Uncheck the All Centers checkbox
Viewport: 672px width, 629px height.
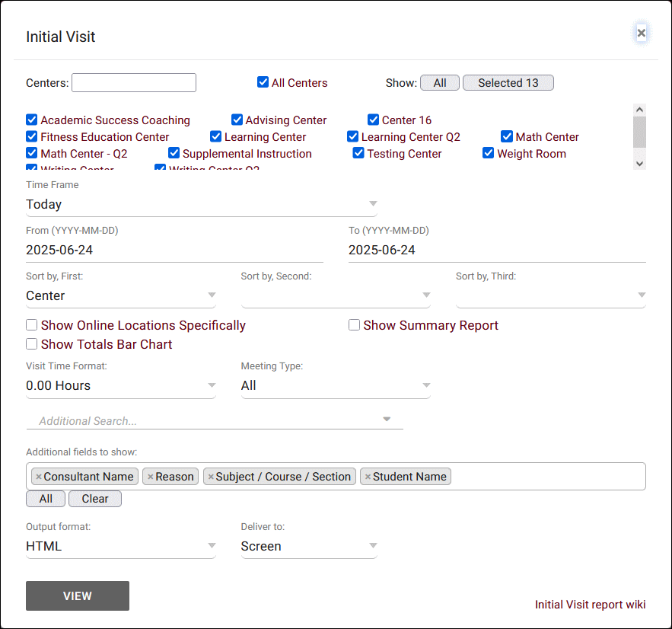click(263, 82)
